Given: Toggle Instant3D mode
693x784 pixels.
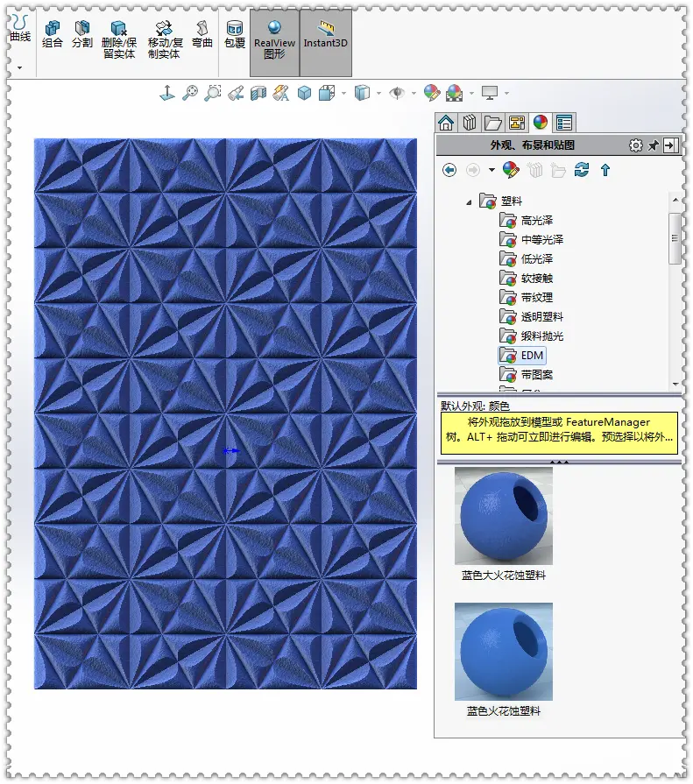Looking at the screenshot, I should pyautogui.click(x=326, y=43).
